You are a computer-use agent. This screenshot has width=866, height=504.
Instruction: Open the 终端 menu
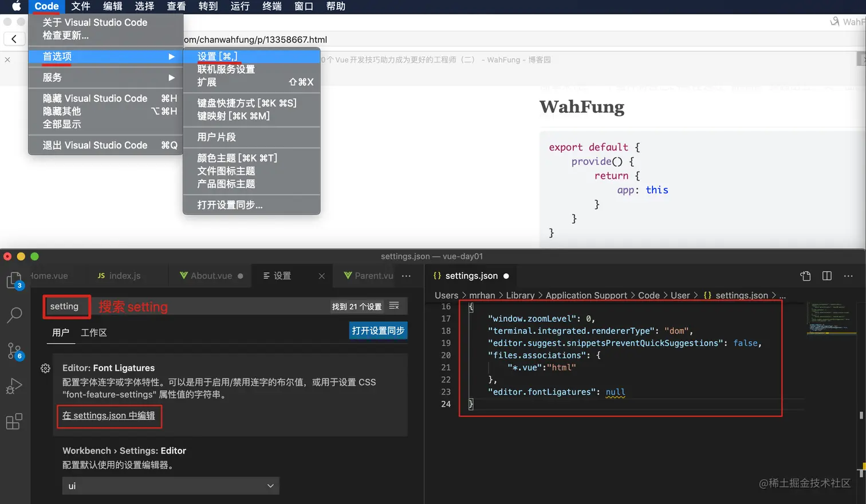coord(272,6)
